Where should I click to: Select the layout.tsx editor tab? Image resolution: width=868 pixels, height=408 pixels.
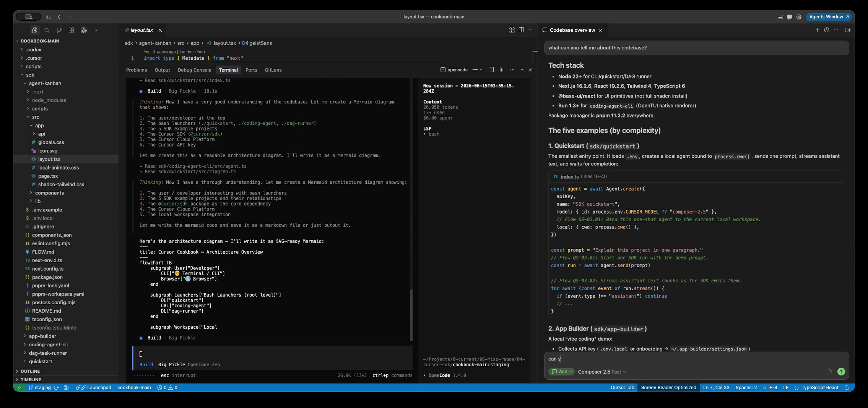141,30
